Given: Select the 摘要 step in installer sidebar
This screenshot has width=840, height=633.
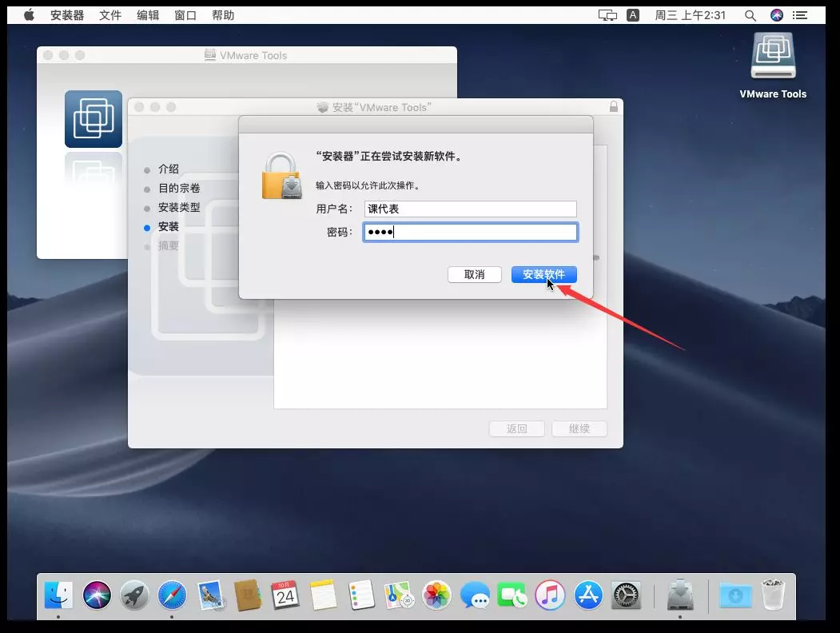Looking at the screenshot, I should [168, 246].
